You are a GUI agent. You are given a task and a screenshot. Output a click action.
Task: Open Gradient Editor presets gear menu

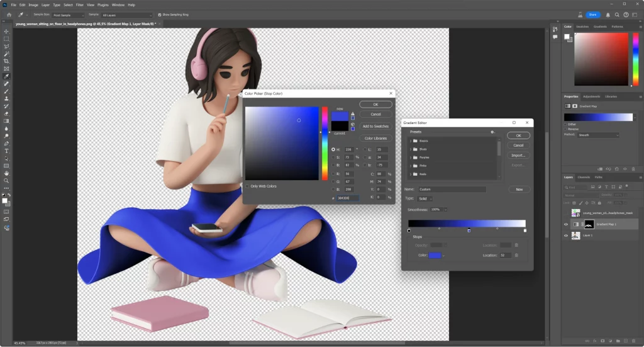[492, 132]
